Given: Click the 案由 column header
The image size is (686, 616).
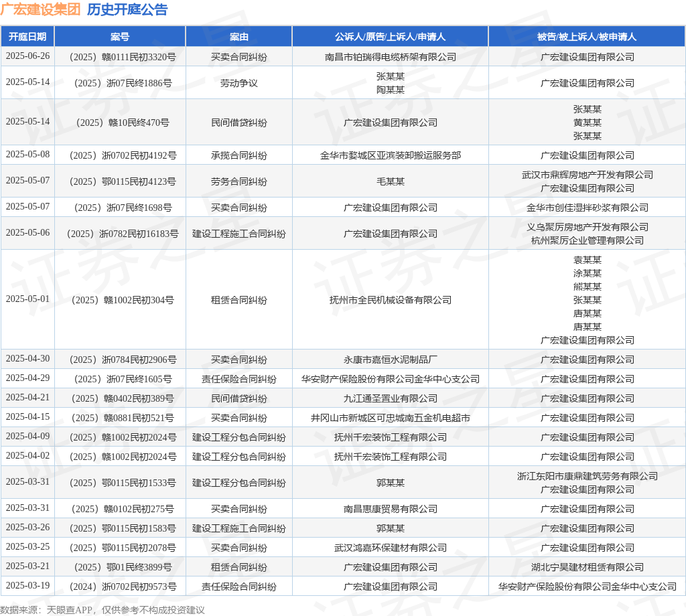Looking at the screenshot, I should [x=239, y=37].
